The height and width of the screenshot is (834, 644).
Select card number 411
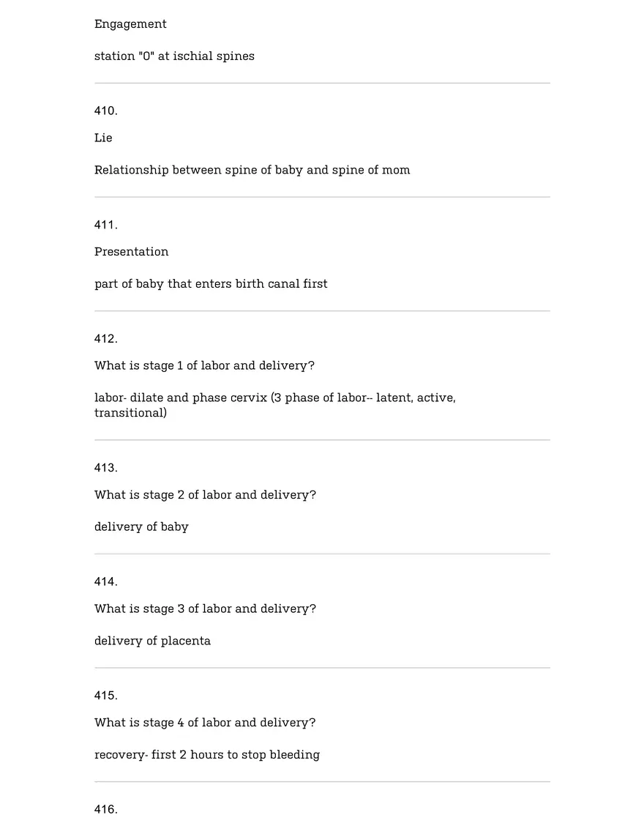(x=105, y=225)
